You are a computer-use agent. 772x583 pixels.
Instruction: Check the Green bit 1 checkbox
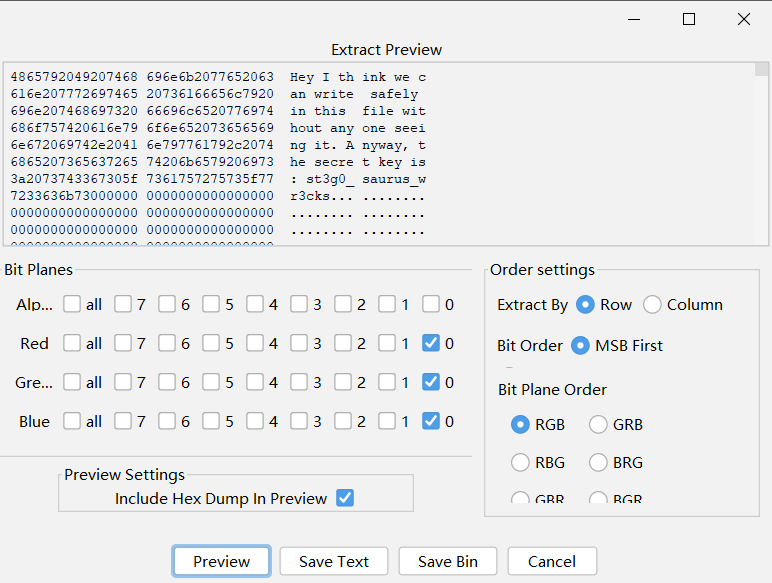pyautogui.click(x=387, y=382)
